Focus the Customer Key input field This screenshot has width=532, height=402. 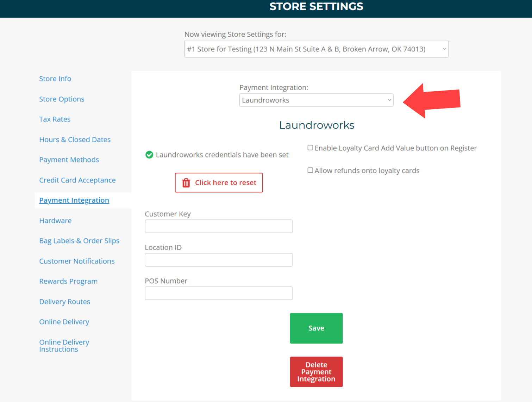click(219, 226)
